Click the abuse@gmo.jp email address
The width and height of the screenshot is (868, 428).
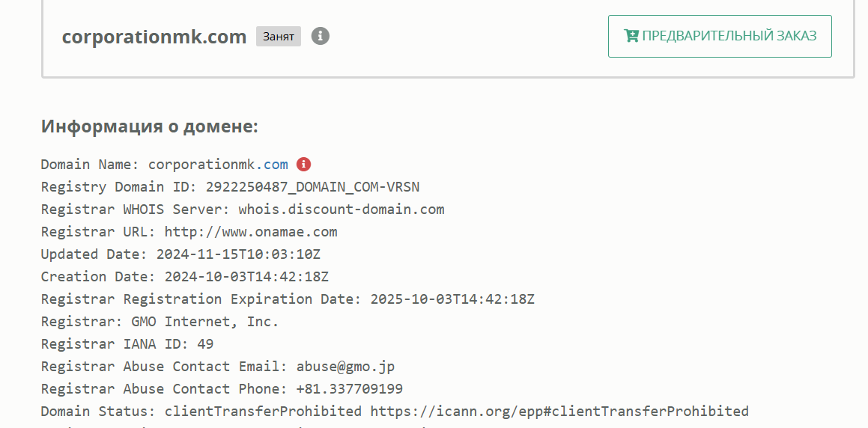click(345, 367)
